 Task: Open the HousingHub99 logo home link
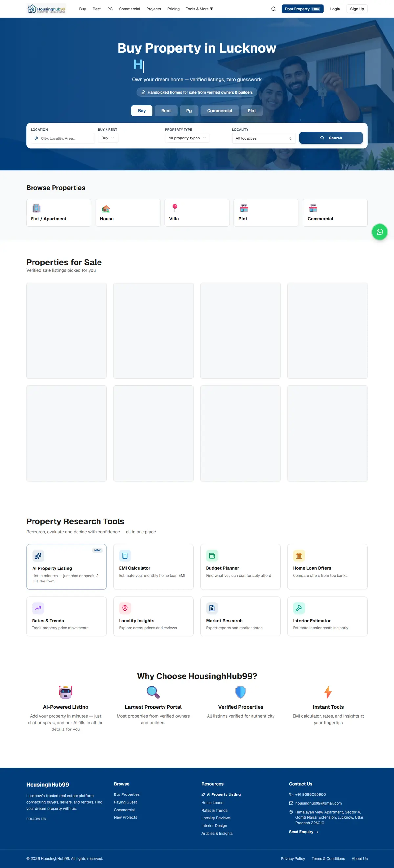46,9
